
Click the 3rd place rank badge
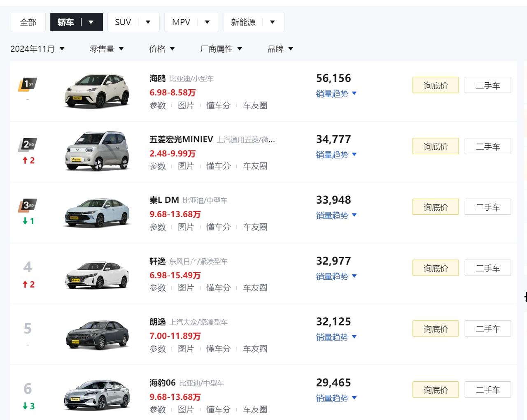[x=28, y=205]
